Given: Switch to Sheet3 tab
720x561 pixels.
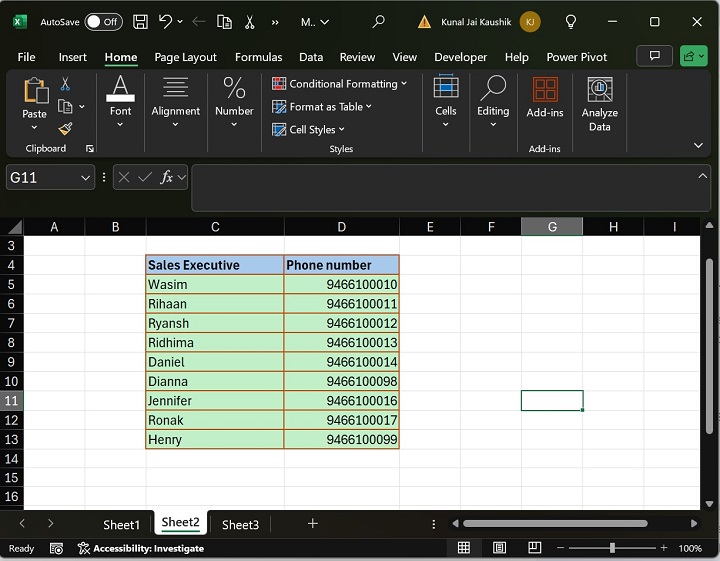Looking at the screenshot, I should (x=240, y=524).
